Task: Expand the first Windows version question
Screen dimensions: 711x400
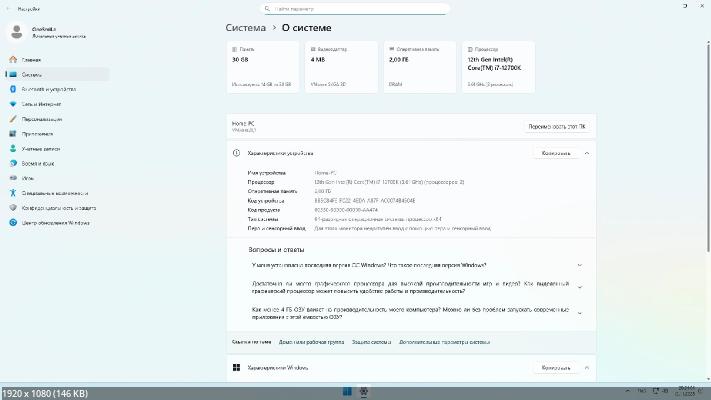Action: tap(580, 265)
